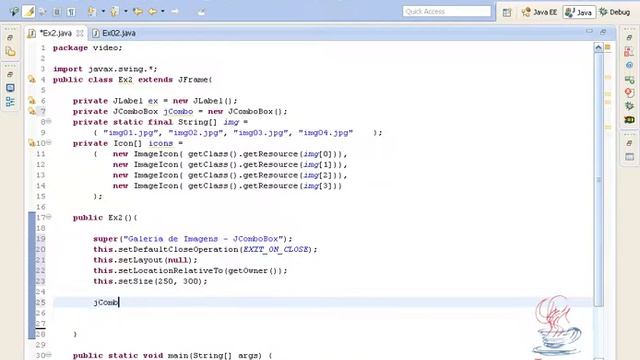The image size is (640, 360).
Task: Toggle Word Wrap toolbar icon
Action: (x=43, y=12)
